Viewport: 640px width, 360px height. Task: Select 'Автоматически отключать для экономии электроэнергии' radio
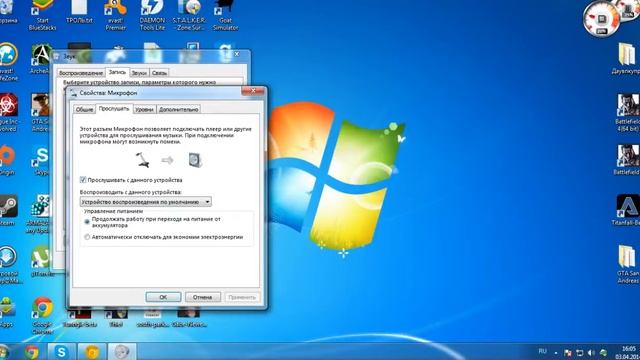pos(87,237)
